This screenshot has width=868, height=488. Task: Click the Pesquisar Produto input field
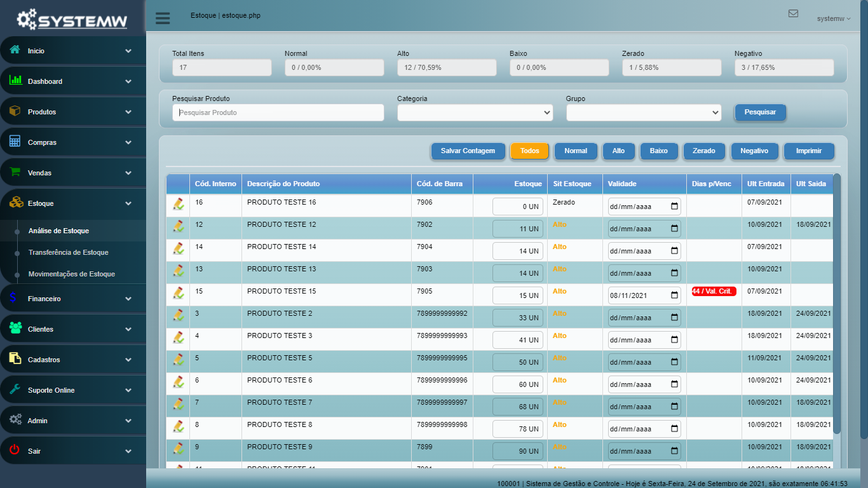[x=278, y=112]
